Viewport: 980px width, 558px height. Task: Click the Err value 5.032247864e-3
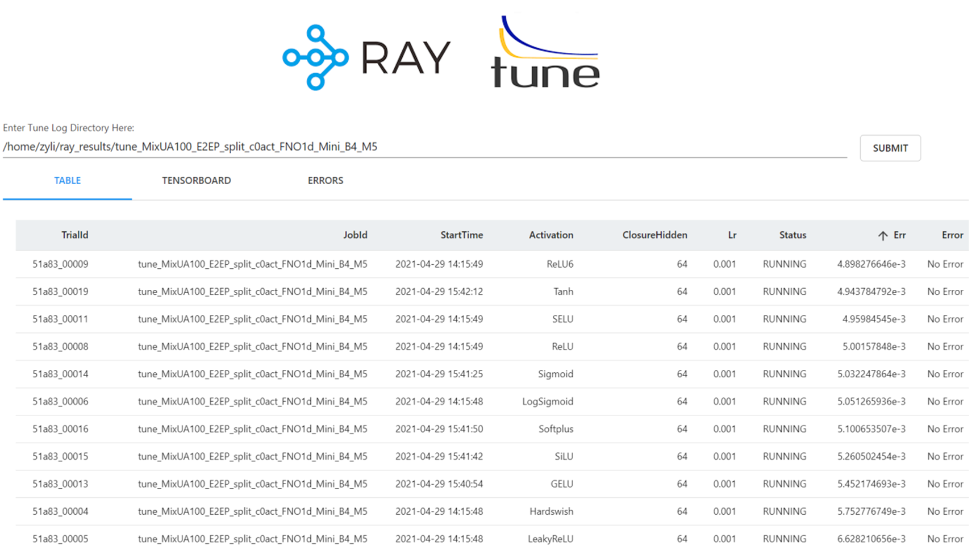click(871, 374)
